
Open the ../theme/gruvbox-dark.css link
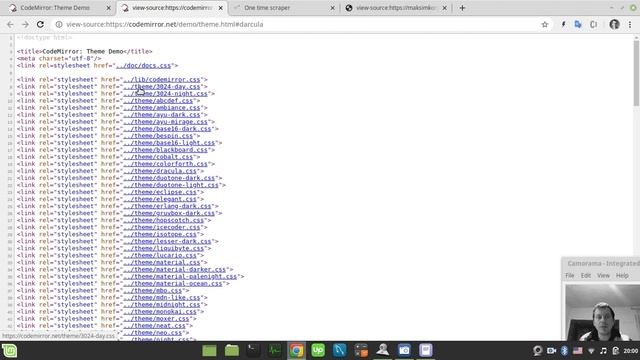coord(169,213)
